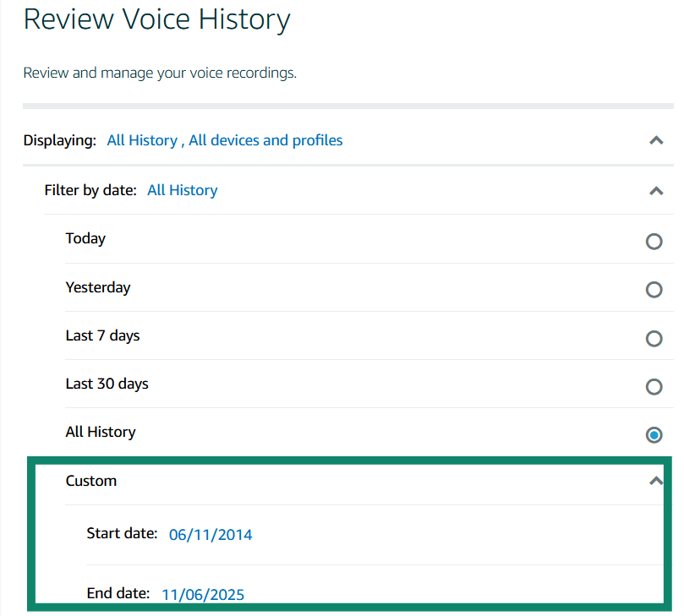Click the Review Voice History heading

pos(157,20)
